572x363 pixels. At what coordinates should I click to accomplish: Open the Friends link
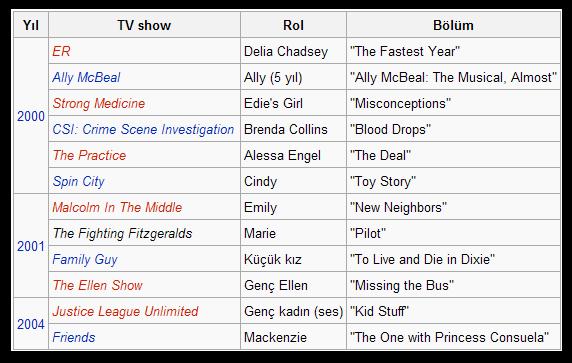click(74, 337)
